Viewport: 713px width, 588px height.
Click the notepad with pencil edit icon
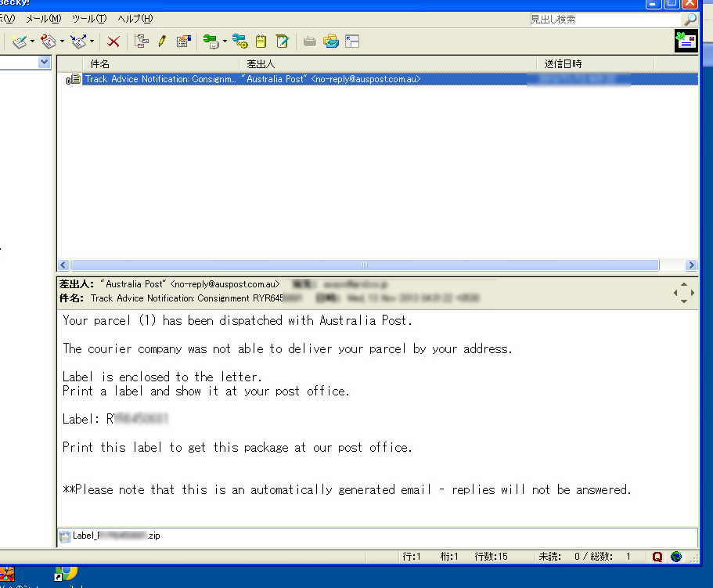pyautogui.click(x=283, y=41)
